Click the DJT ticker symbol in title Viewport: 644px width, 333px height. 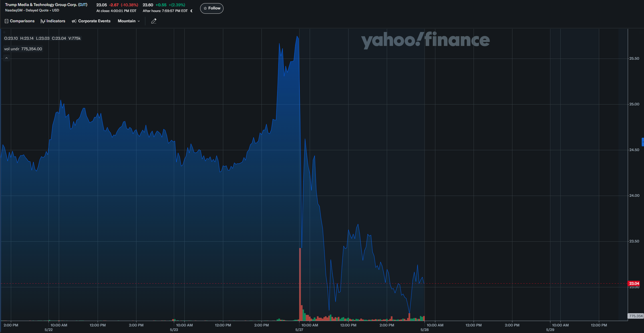(83, 5)
